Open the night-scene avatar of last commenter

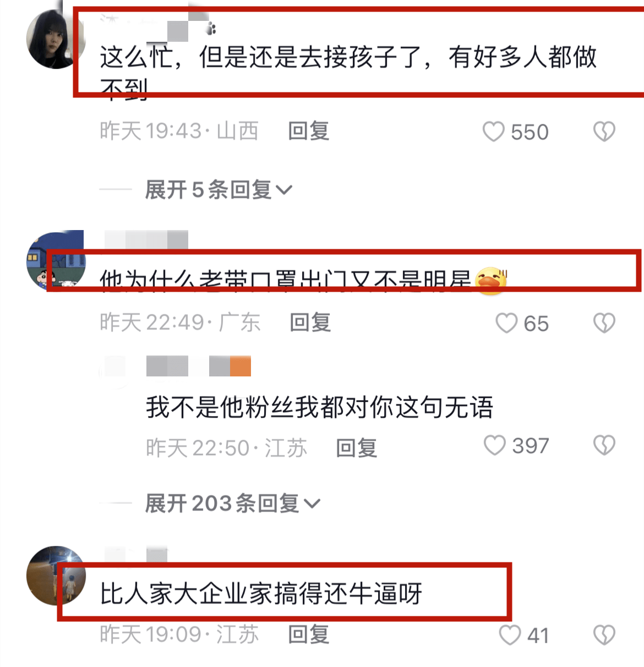(56, 576)
